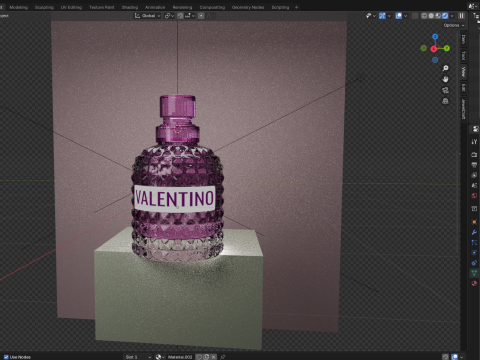The image size is (480, 360).
Task: Click the hand pan view icon
Action: (445, 79)
